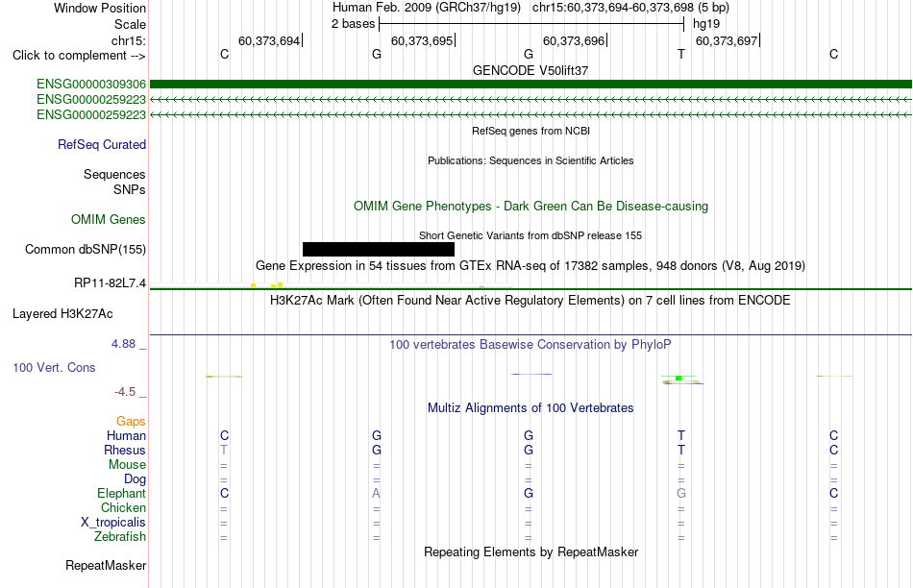The width and height of the screenshot is (913, 588).
Task: Click the Gaps row label
Action: (131, 421)
